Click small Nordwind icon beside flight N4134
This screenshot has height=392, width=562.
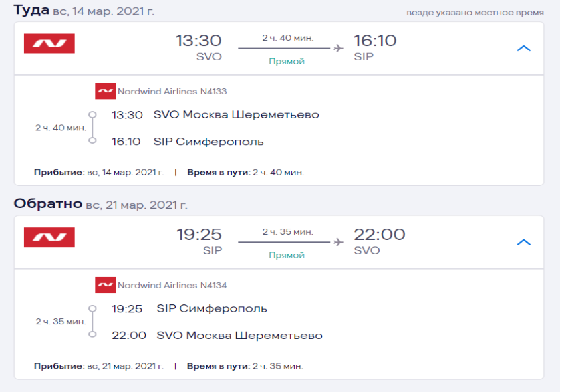pyautogui.click(x=105, y=286)
